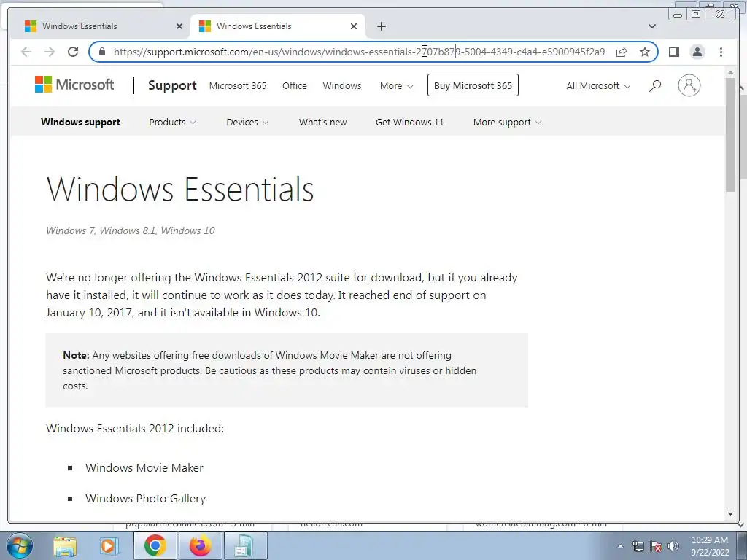Open the Support link
The height and width of the screenshot is (560, 747).
(x=172, y=85)
